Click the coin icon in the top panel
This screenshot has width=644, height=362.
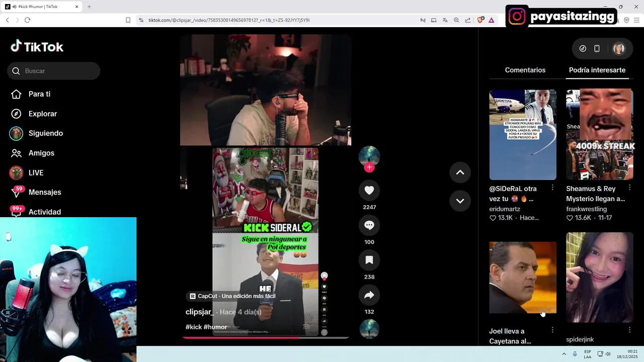tap(583, 49)
